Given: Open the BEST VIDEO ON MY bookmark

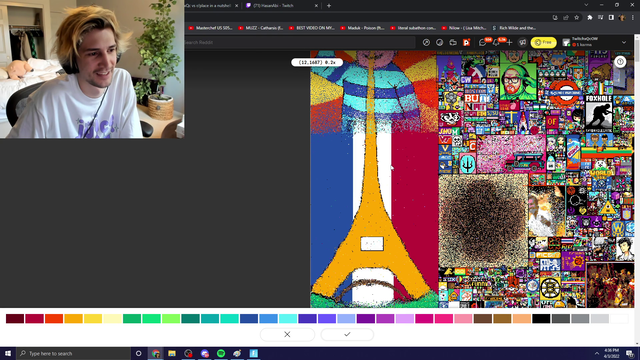Looking at the screenshot, I should [311, 28].
